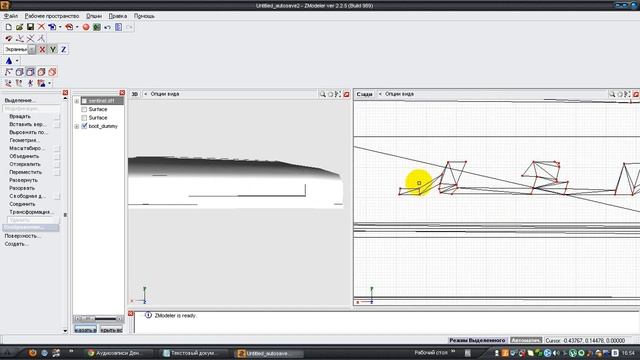Screen dimensions: 640x360
Task: Open the Экранные axis system dropdown
Action: click(31, 49)
